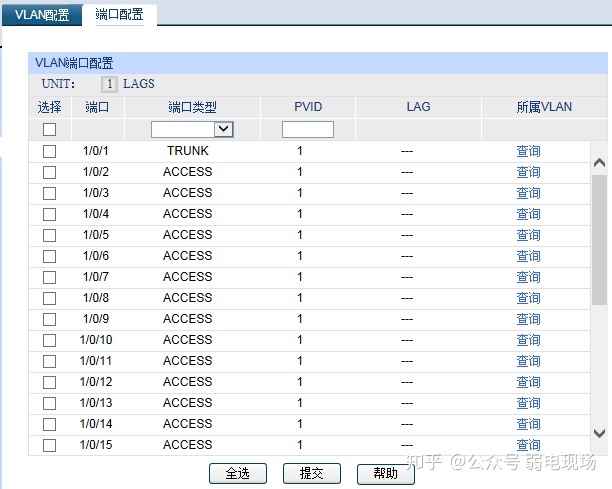Open 查询 for port 1/0/8
612x489 pixels.
pyautogui.click(x=528, y=298)
